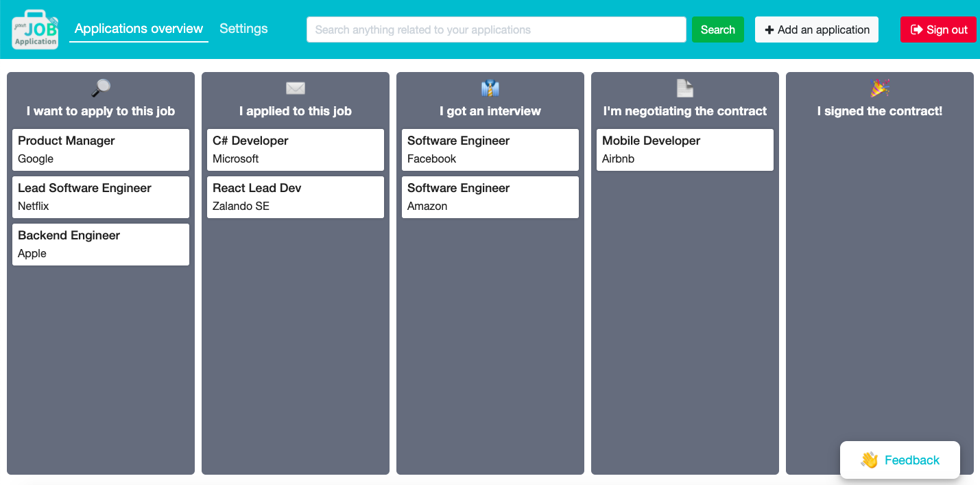Click the Sign out button

(x=937, y=29)
